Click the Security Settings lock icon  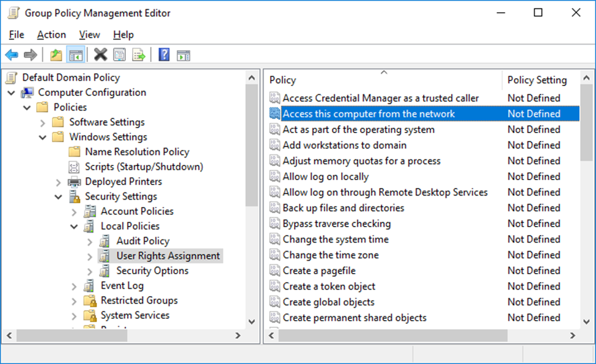[x=75, y=197]
